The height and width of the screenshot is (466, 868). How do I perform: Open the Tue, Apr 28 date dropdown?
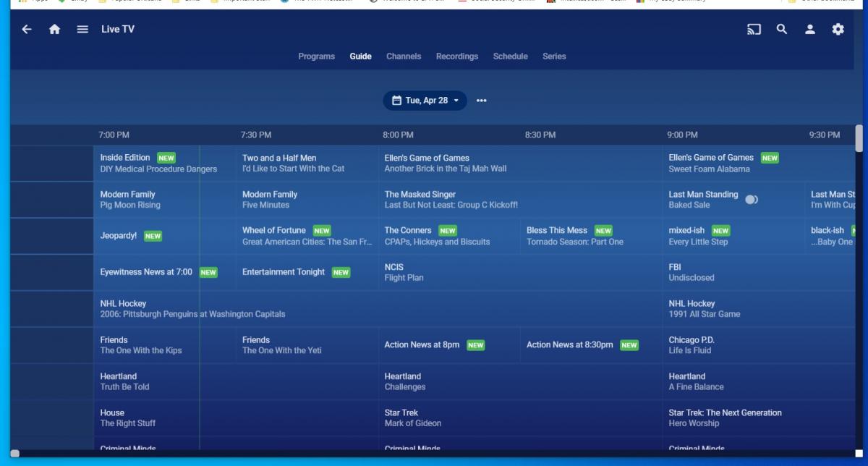(425, 101)
